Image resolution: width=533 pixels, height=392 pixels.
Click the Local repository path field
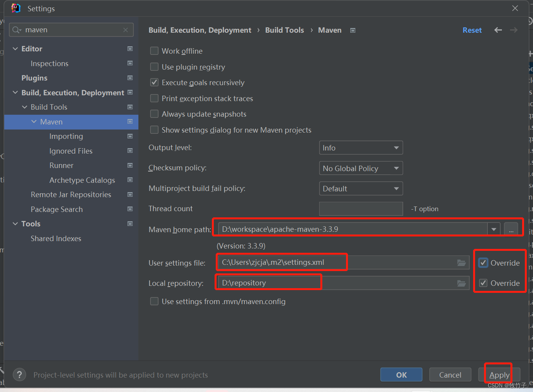(x=343, y=283)
